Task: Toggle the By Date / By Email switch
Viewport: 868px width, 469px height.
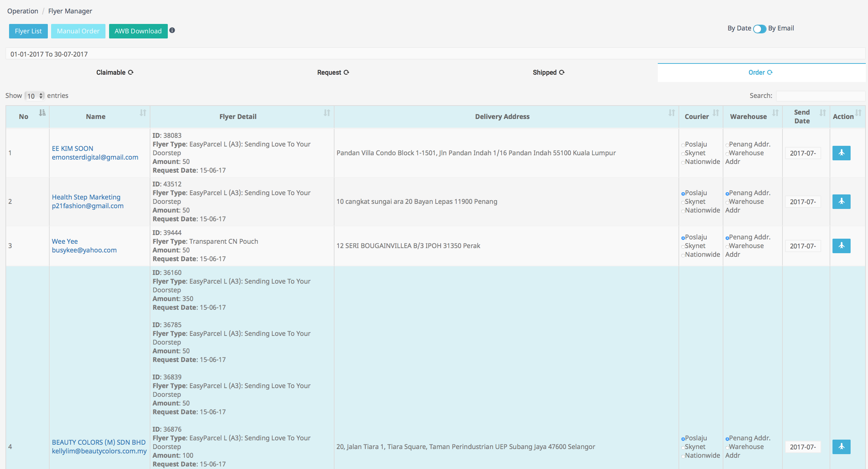Action: (759, 29)
